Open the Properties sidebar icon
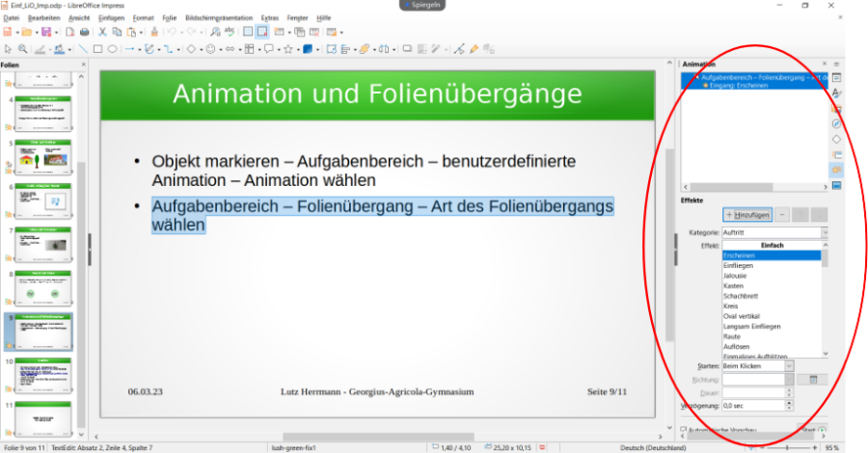 (836, 77)
